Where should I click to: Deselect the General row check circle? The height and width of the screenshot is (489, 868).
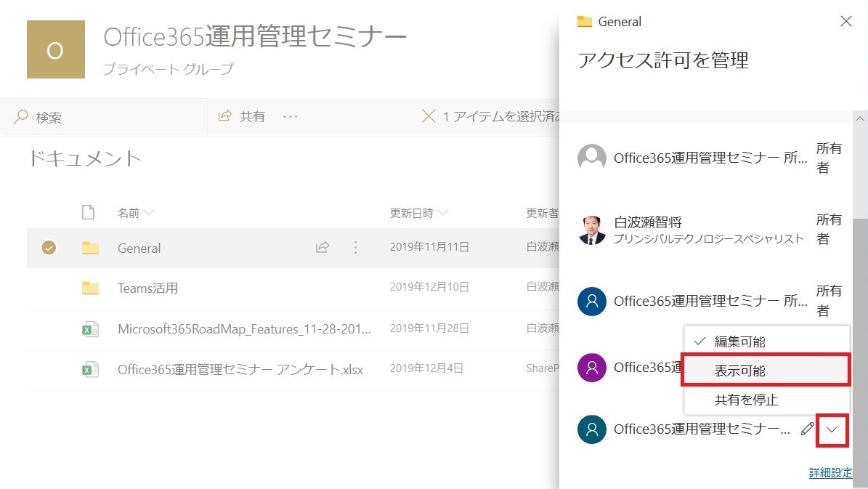pos(49,247)
